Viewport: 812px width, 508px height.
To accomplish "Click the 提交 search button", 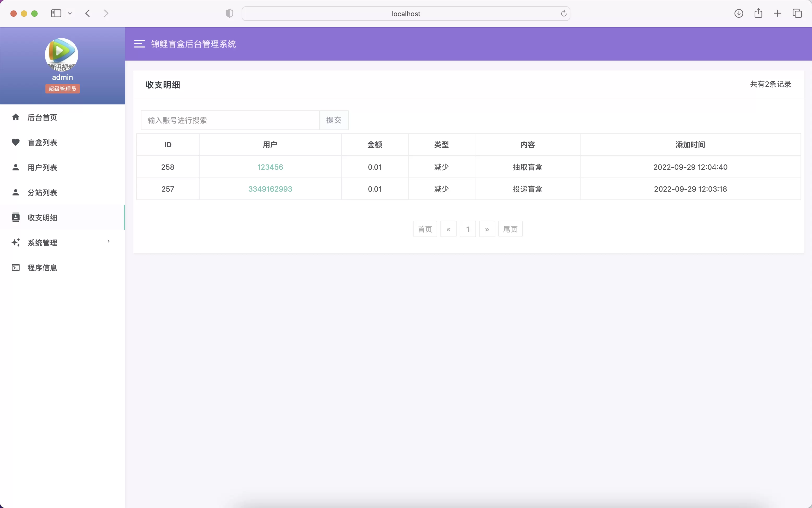I will tap(334, 120).
